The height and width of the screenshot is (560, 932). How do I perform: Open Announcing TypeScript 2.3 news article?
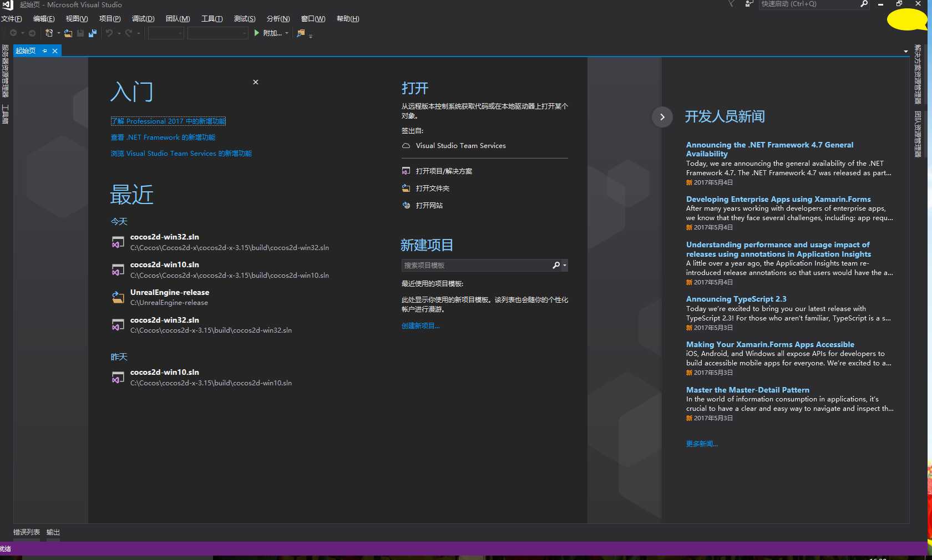click(x=736, y=299)
